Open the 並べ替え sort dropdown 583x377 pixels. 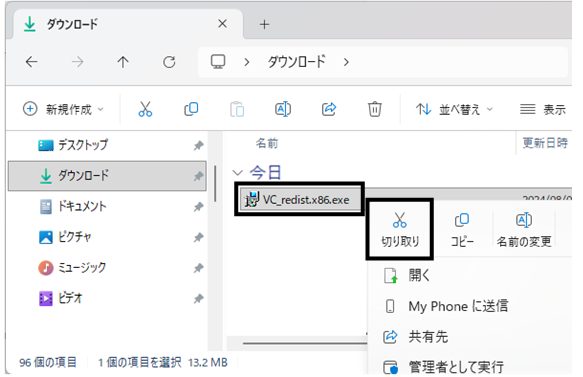coord(454,109)
